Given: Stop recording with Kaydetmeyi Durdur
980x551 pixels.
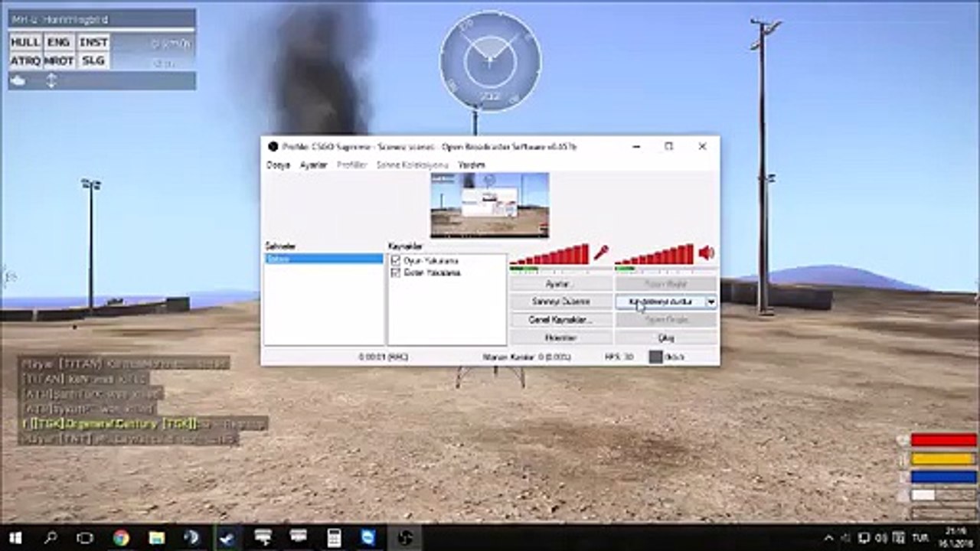Looking at the screenshot, I should point(659,302).
